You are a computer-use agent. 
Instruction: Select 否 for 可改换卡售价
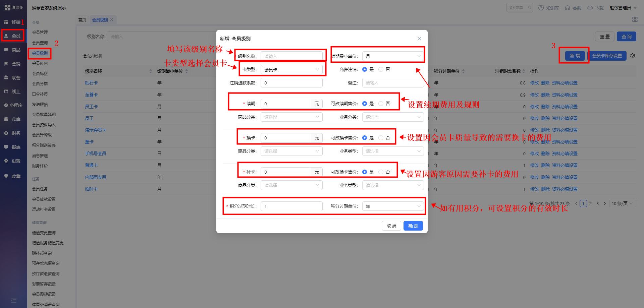381,138
